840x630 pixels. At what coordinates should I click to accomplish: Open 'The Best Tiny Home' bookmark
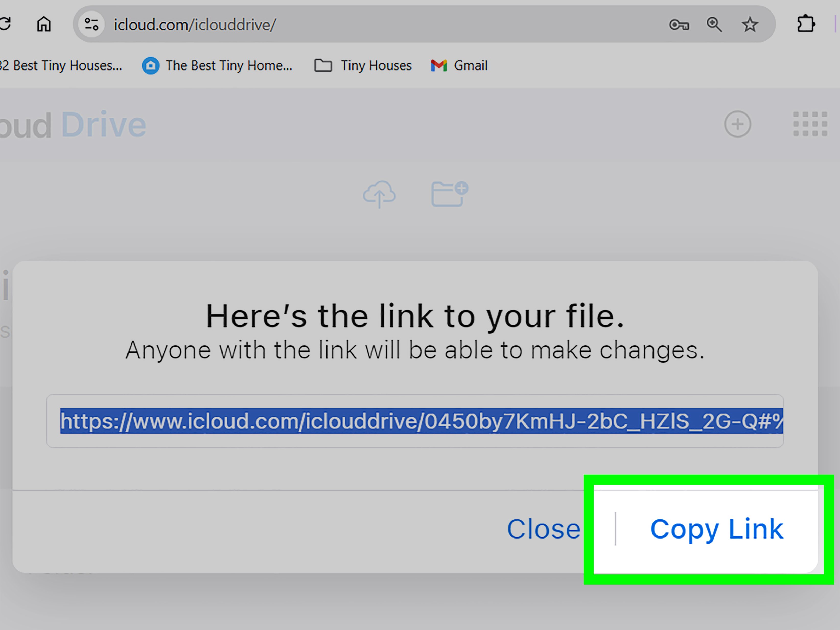click(216, 65)
